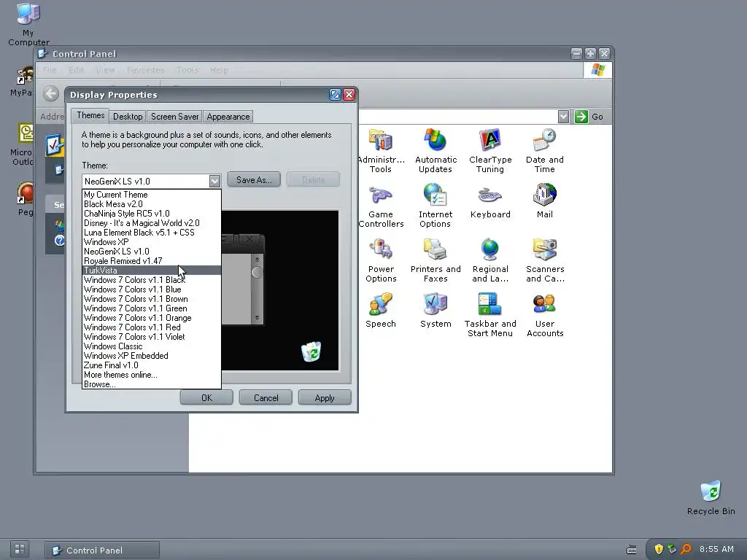Image resolution: width=747 pixels, height=560 pixels.
Task: Switch to the Appearance tab
Action: point(228,117)
